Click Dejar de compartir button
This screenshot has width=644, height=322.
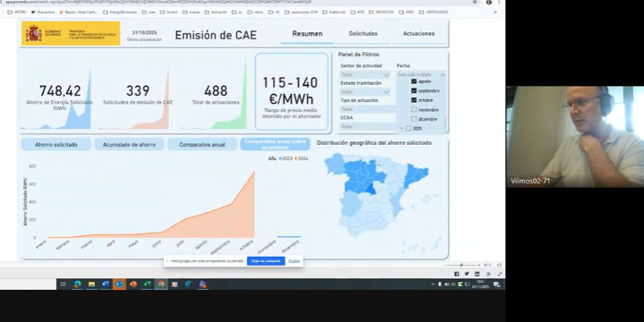266,261
